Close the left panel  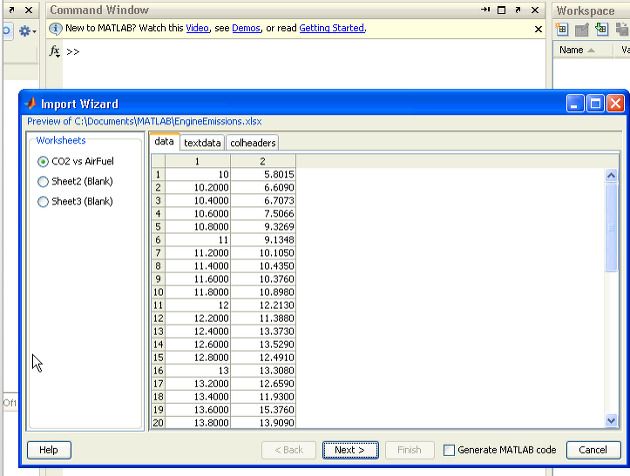click(x=29, y=10)
